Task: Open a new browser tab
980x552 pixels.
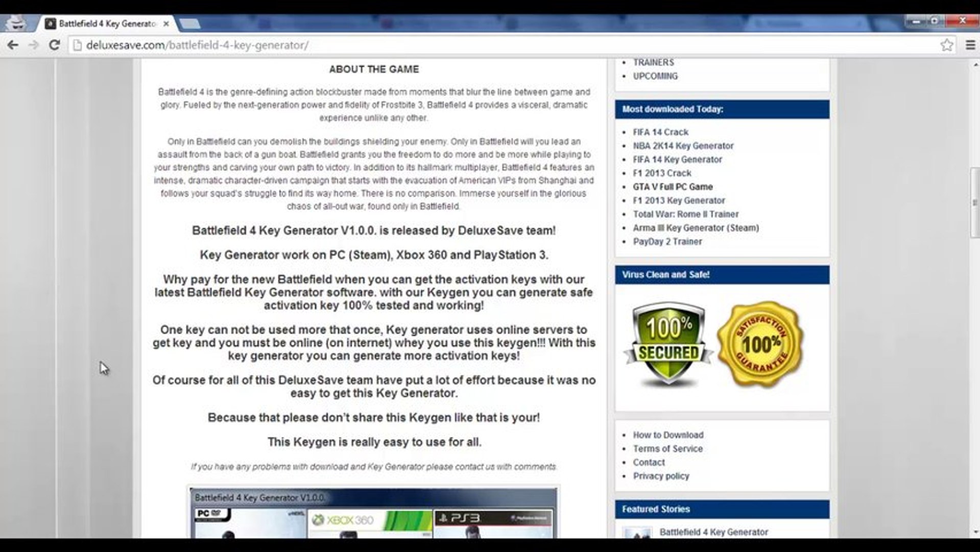Action: (189, 24)
